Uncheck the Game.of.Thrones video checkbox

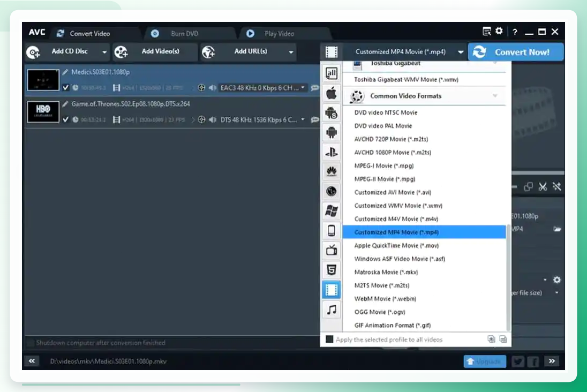coord(65,119)
